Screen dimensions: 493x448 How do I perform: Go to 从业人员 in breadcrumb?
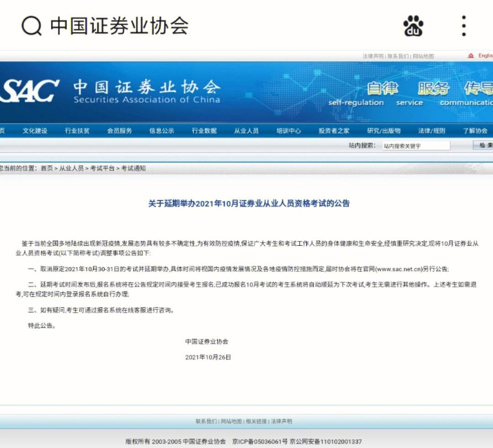[71, 168]
